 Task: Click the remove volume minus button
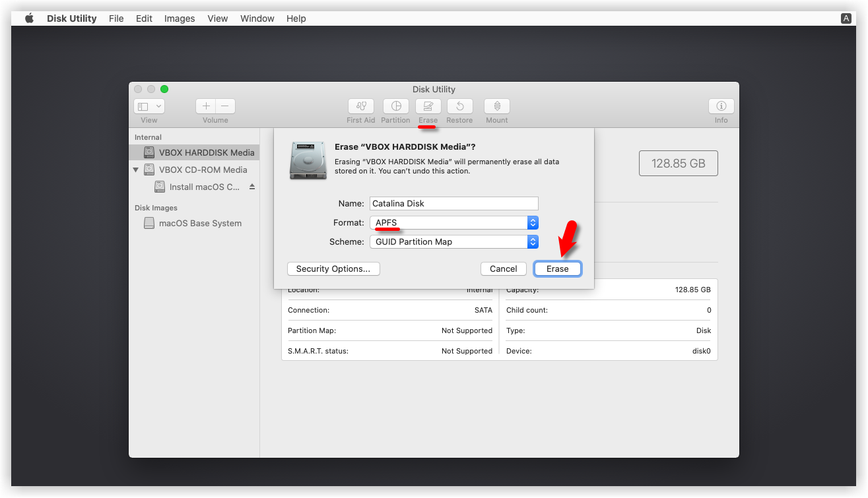pyautogui.click(x=225, y=106)
